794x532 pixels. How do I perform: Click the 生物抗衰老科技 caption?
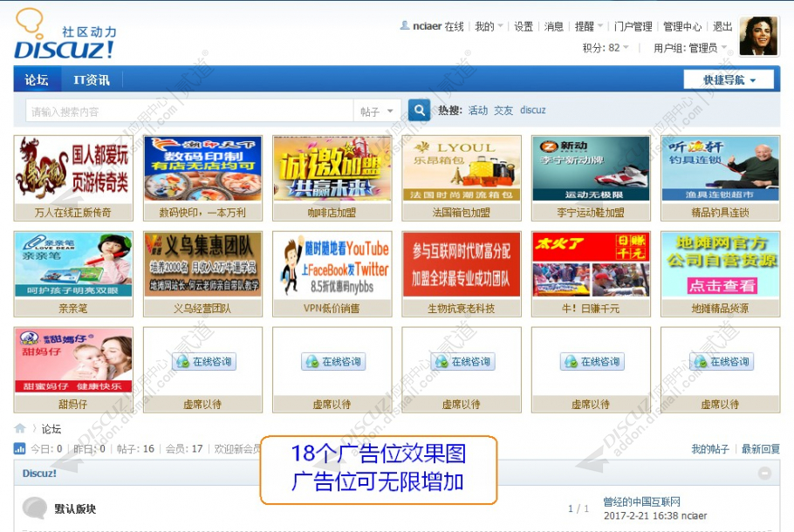click(462, 308)
